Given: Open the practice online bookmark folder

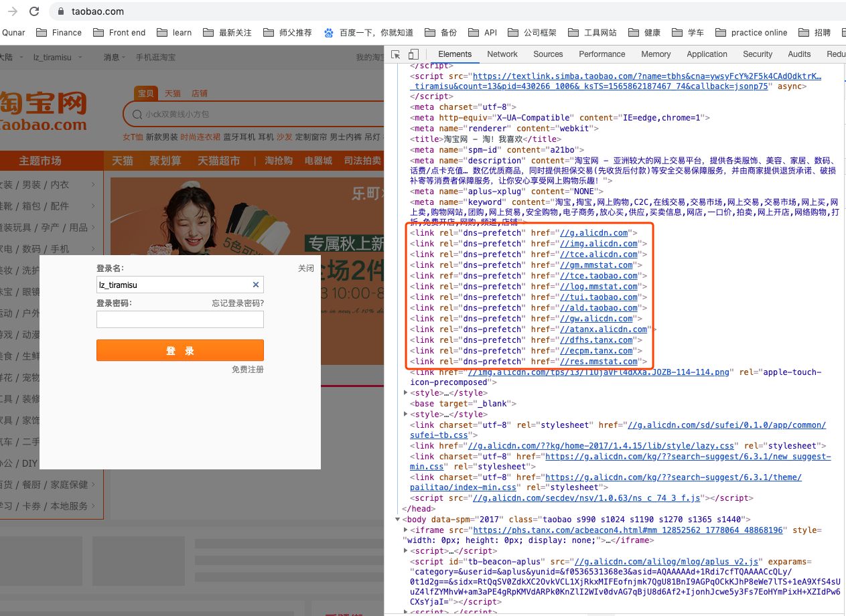Looking at the screenshot, I should click(x=752, y=32).
